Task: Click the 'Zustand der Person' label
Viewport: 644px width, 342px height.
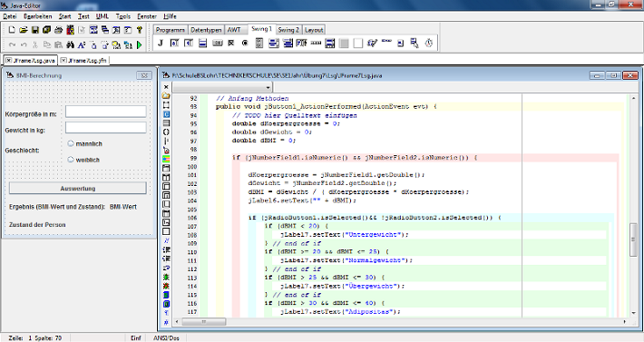Action: [x=37, y=225]
